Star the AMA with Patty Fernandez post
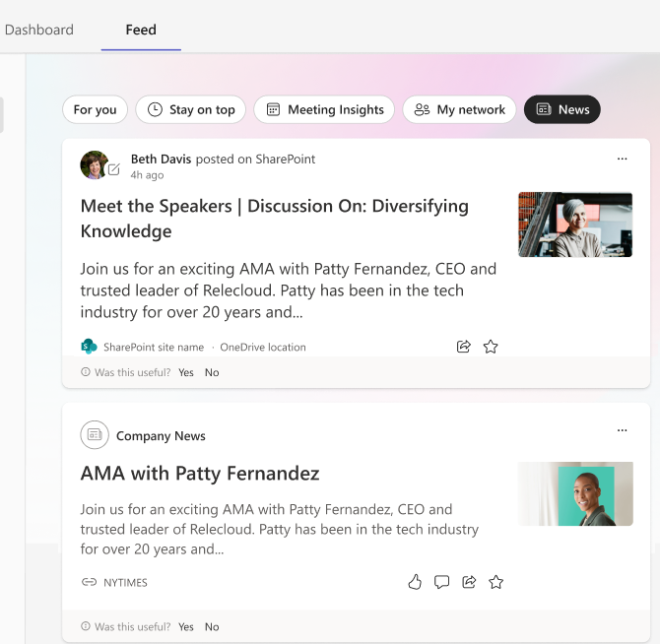 pyautogui.click(x=496, y=582)
